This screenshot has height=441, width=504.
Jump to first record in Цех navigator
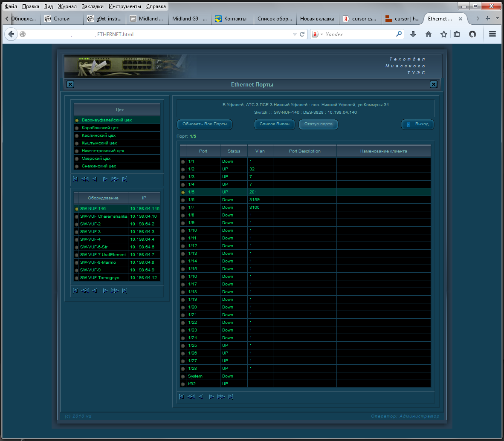(x=75, y=179)
